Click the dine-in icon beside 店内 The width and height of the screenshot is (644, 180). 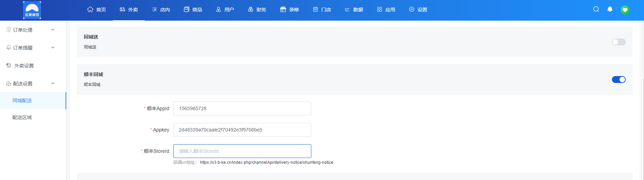(x=154, y=9)
